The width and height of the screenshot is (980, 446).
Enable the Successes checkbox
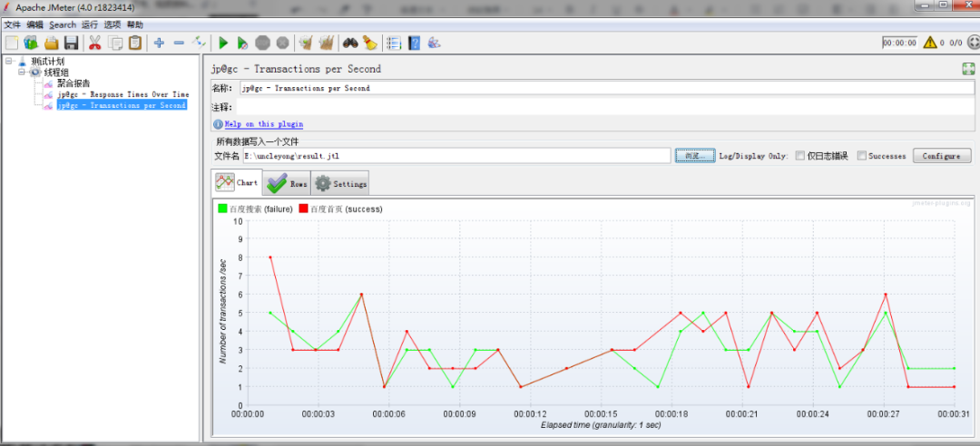(x=862, y=156)
